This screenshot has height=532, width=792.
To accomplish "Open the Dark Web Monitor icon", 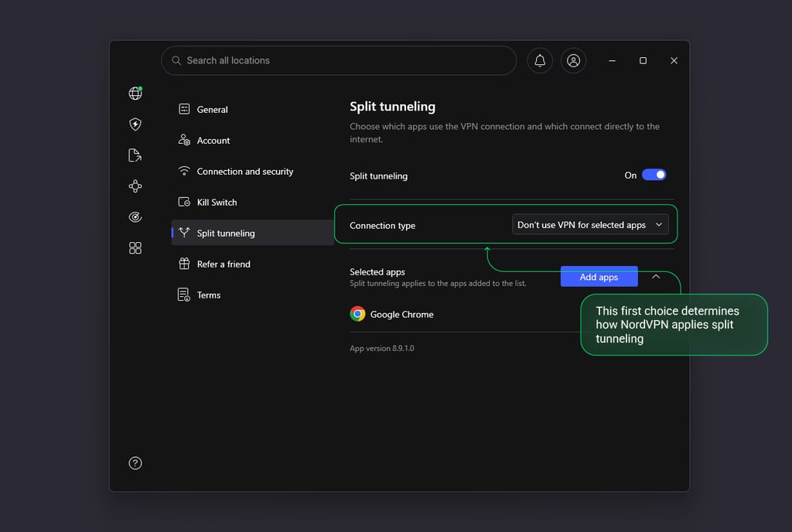I will pos(135,217).
